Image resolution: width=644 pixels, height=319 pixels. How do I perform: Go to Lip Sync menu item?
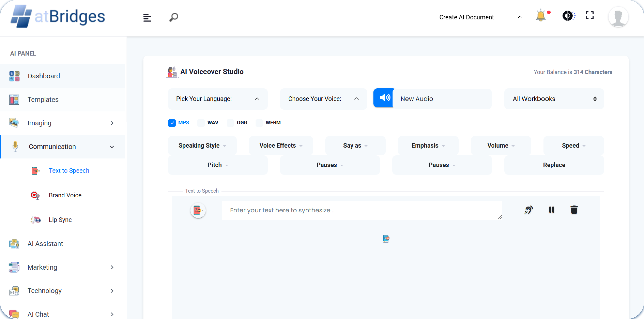coord(60,219)
